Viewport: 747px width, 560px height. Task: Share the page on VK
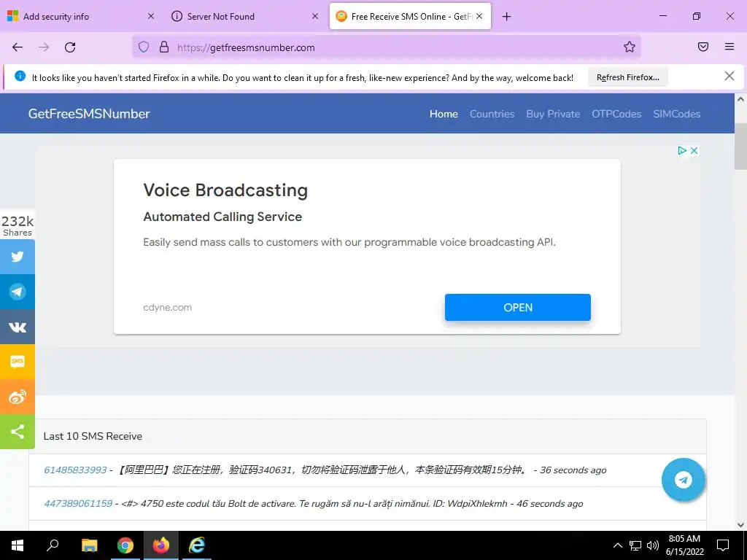point(18,327)
